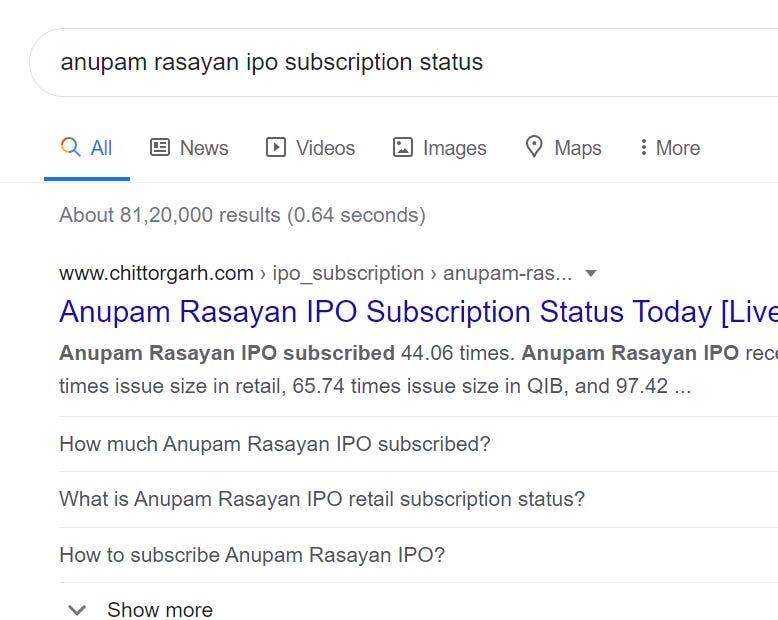Screen dimensions: 778x620
Task: Open the Images tab
Action: click(440, 148)
